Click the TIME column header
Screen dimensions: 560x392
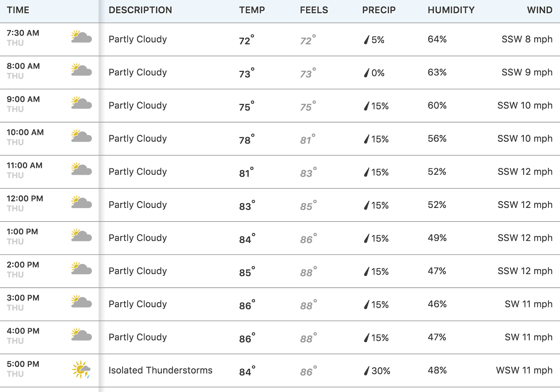pos(18,10)
